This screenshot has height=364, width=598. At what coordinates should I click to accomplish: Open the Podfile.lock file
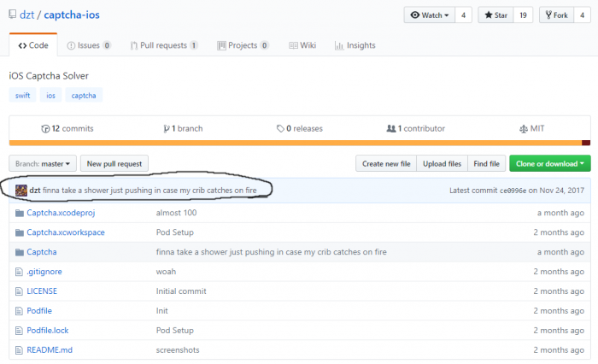point(48,331)
